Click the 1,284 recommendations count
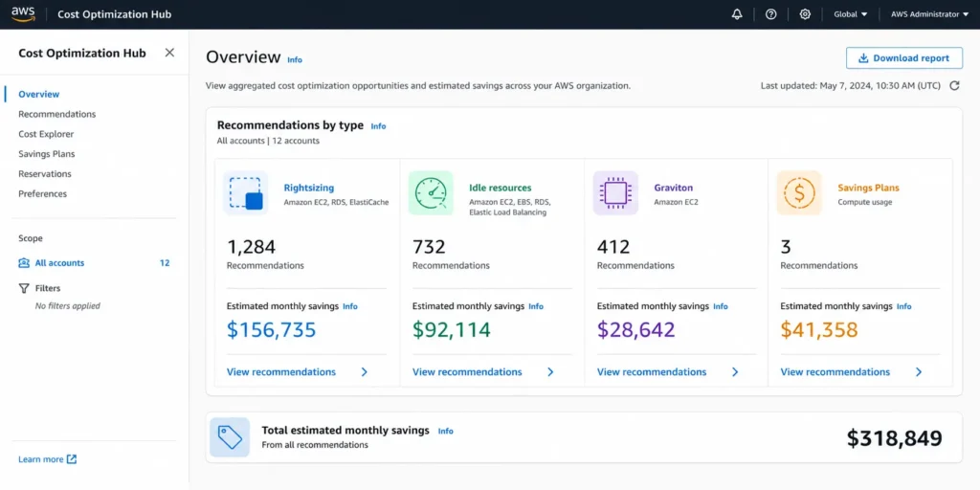980x490 pixels. point(252,247)
